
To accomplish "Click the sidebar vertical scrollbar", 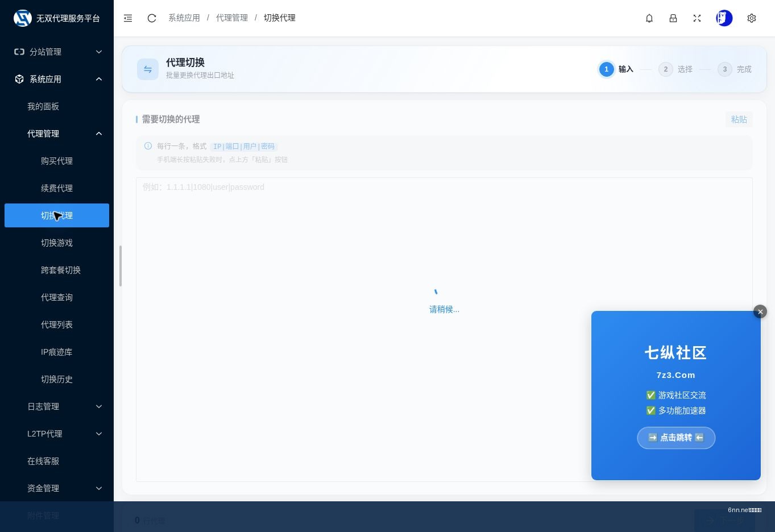I will tap(121, 266).
